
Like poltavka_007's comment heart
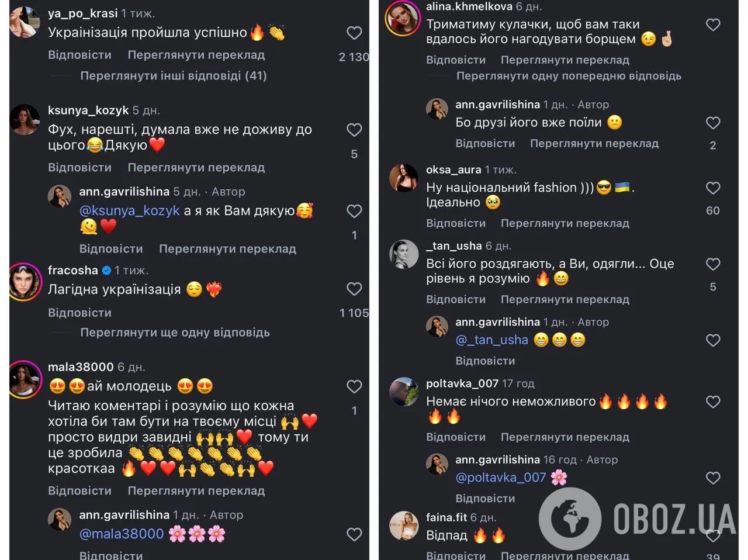point(713,402)
